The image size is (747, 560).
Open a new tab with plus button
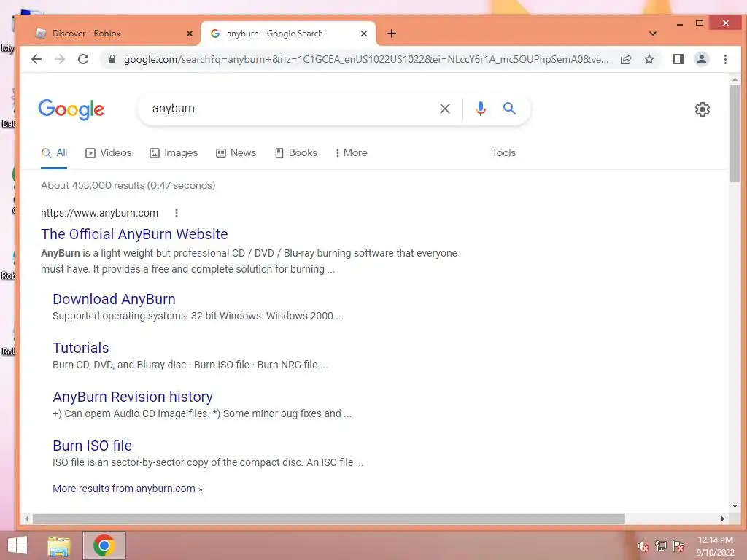(x=392, y=34)
